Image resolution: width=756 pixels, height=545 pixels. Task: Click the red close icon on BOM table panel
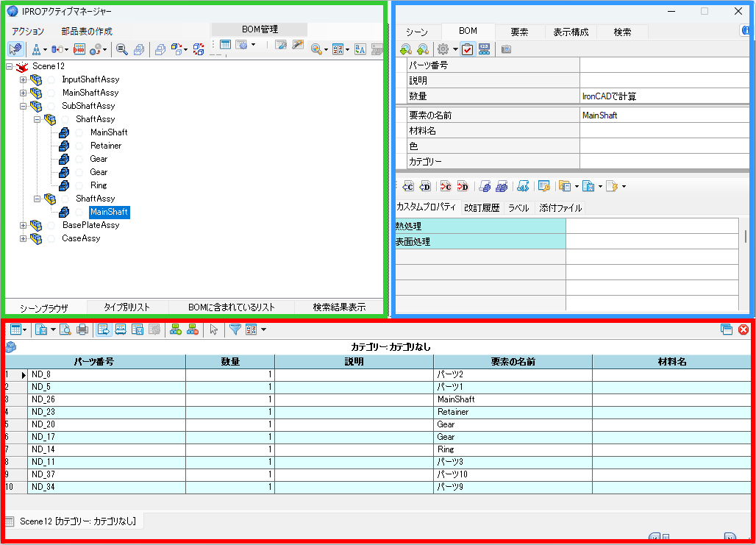coord(743,330)
